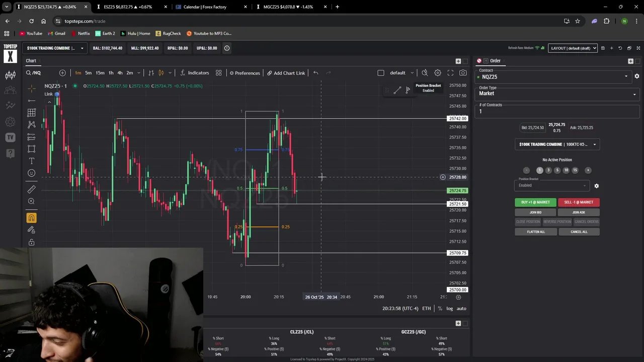Screen dimensions: 644x362
Task: Select the ruler measure tool
Action: point(32,189)
